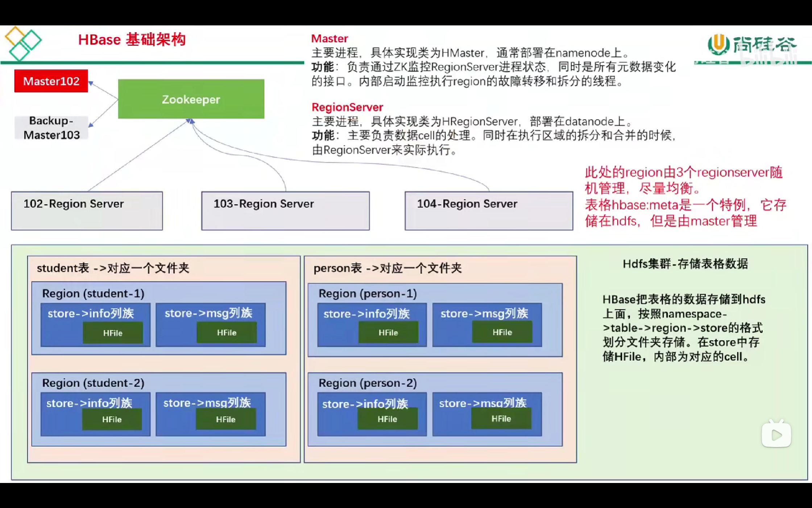This screenshot has width=812, height=508.
Task: Click the Hdfs集群-存储表格数据 heading
Action: (x=685, y=264)
